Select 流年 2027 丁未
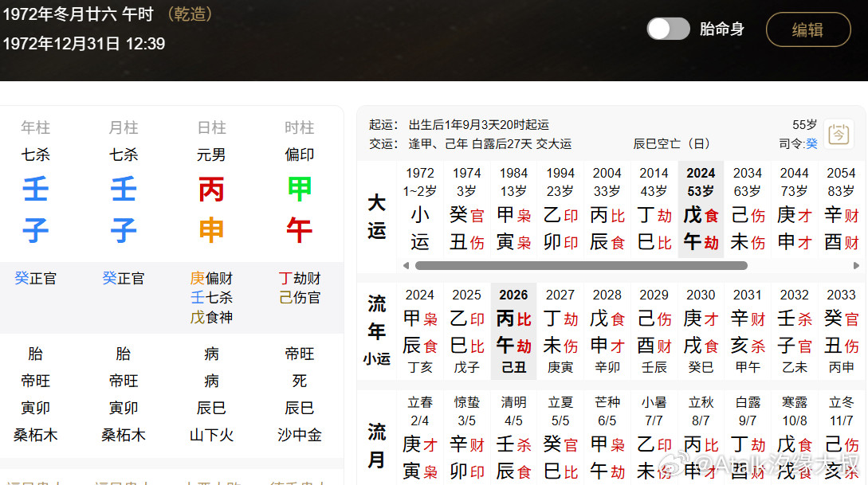Screen dimensions: 868x485 point(560,331)
